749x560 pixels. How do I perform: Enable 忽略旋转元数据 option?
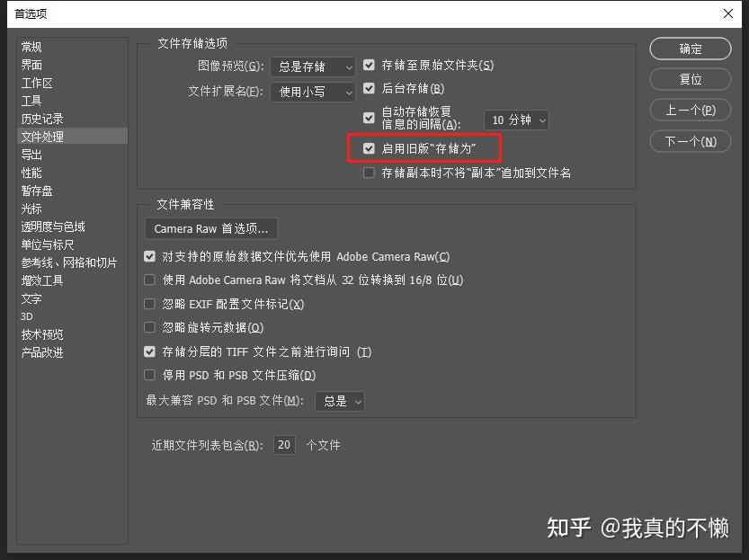(x=149, y=327)
